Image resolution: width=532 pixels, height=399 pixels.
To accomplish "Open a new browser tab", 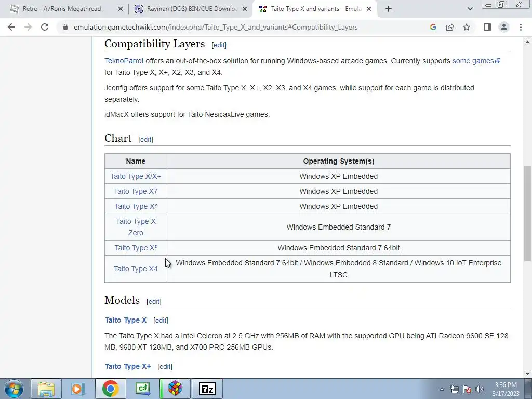I will (389, 9).
